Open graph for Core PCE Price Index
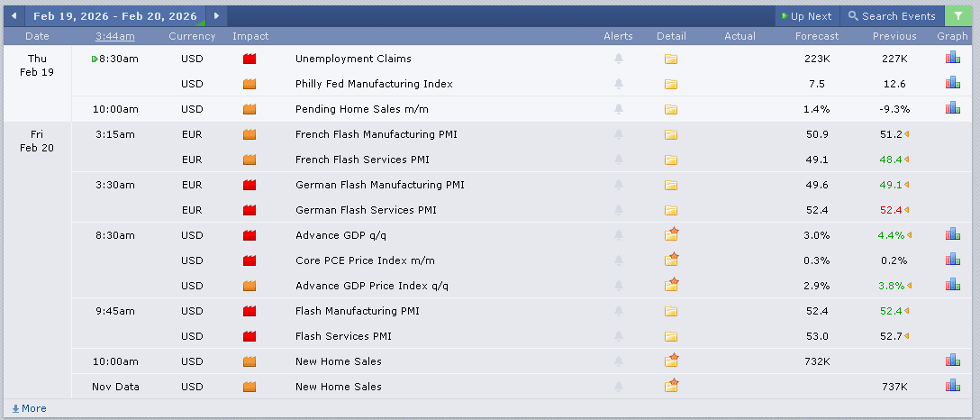This screenshot has height=420, width=980. click(952, 260)
